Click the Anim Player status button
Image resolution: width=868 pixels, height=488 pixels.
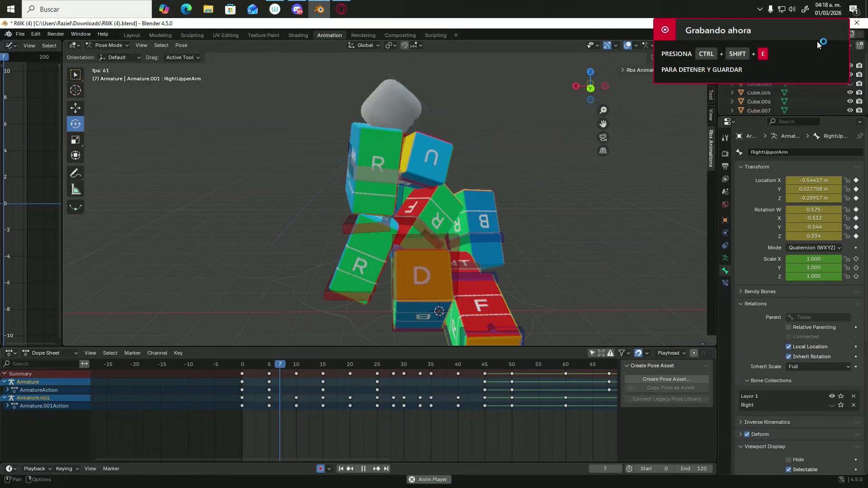click(428, 479)
